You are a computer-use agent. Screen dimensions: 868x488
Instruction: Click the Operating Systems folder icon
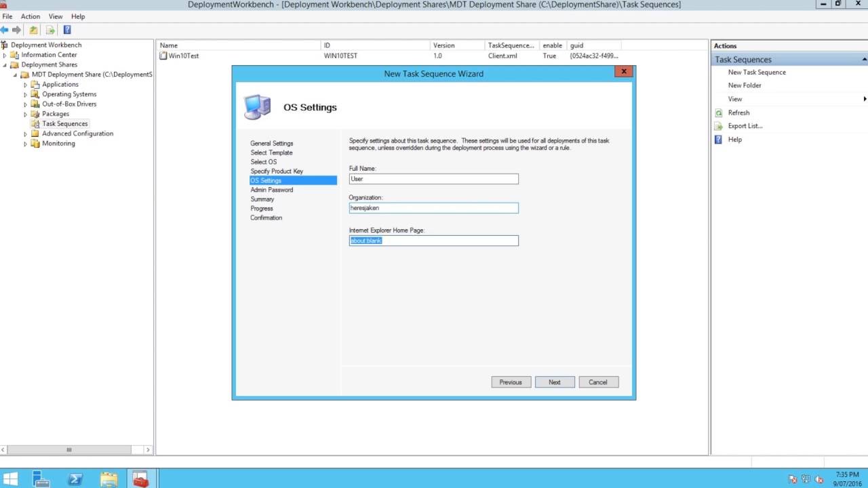pos(35,94)
